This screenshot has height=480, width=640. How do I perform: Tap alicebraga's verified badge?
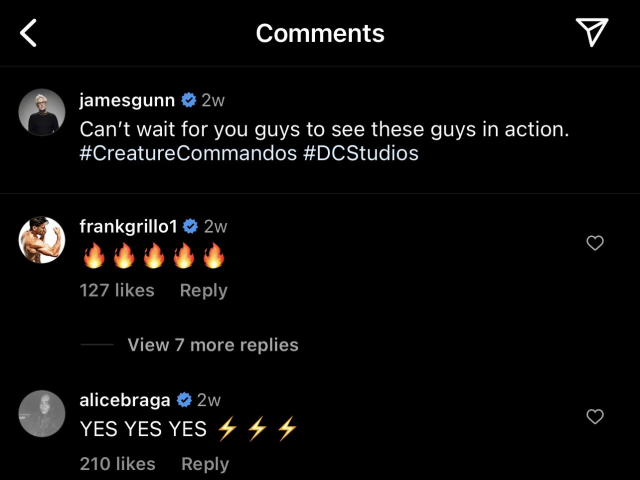(184, 401)
